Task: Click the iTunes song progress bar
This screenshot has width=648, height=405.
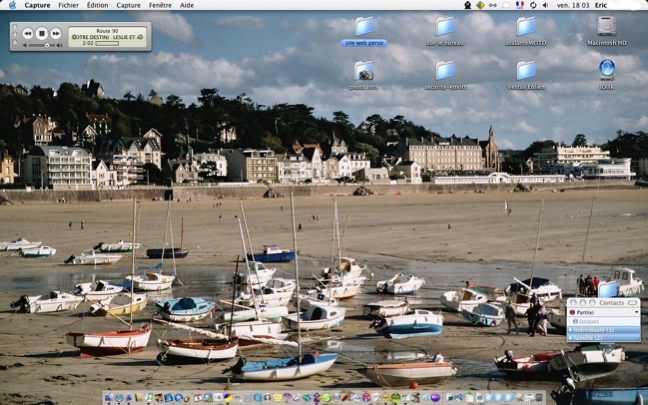Action: tap(107, 43)
